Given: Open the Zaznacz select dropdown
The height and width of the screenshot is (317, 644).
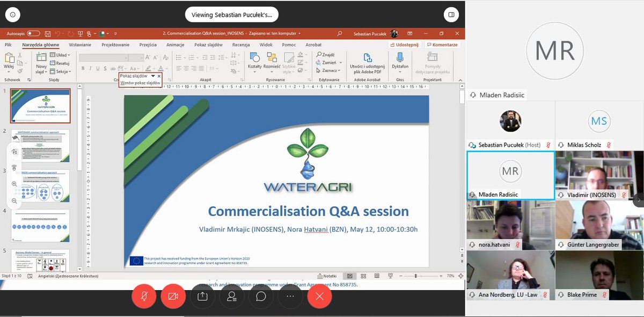Looking at the screenshot, I should pyautogui.click(x=328, y=70).
